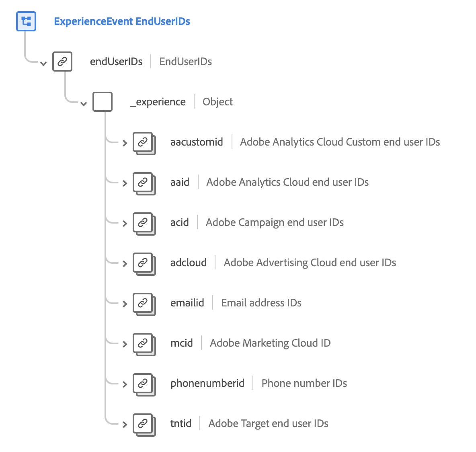Image resolution: width=476 pixels, height=452 pixels.
Task: Collapse the endUserIDs node
Action: coord(43,63)
